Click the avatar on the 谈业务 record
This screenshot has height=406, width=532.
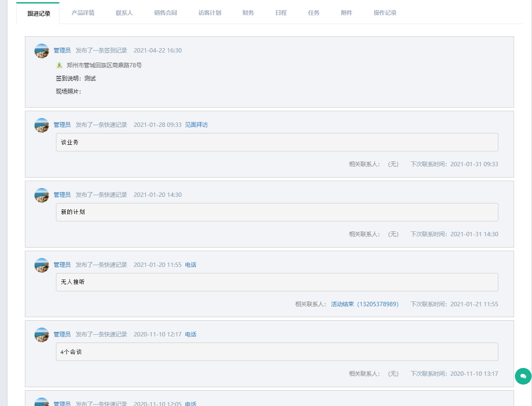tap(42, 125)
